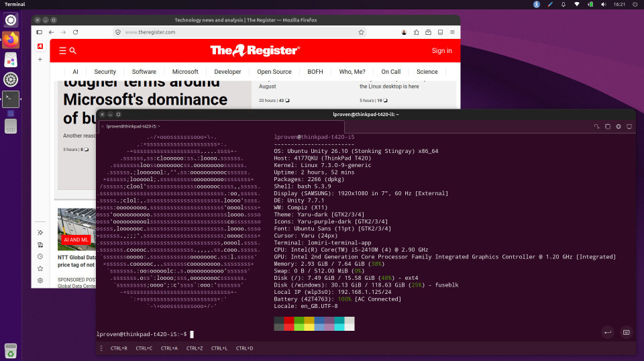Screen dimensions: 644x361
Task: Click the AI AND ML article thumbnail
Action: [x=76, y=229]
